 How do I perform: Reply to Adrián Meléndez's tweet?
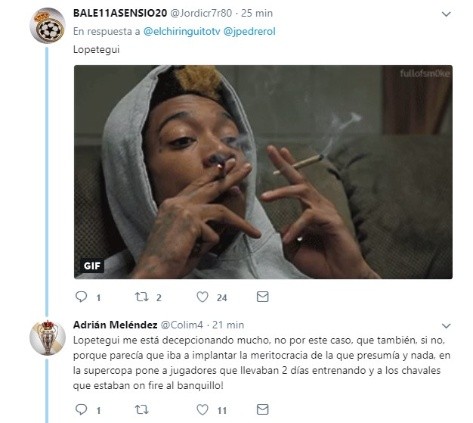(x=81, y=409)
